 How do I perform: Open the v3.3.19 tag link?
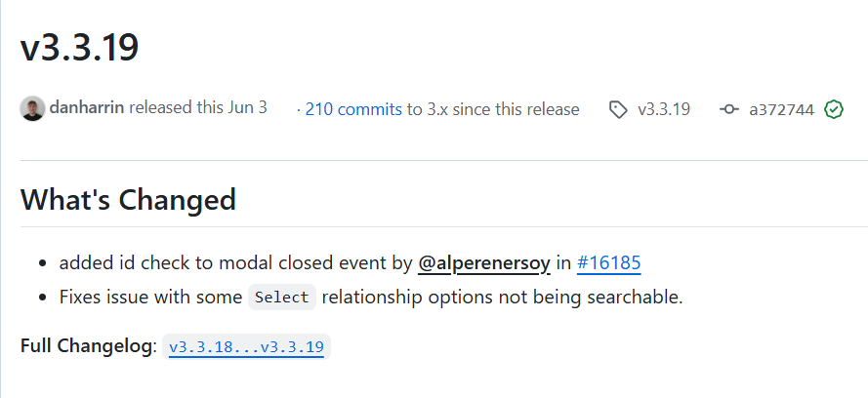pos(664,109)
